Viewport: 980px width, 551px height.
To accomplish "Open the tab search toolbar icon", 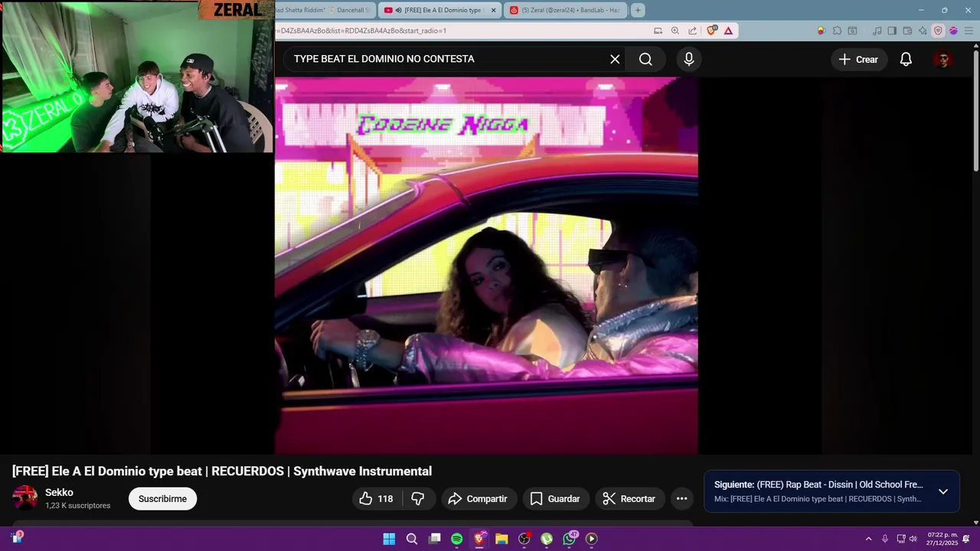I will (852, 31).
